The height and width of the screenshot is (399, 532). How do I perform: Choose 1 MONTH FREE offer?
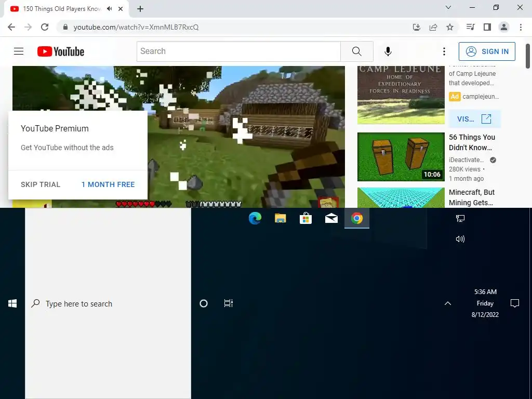(x=108, y=184)
